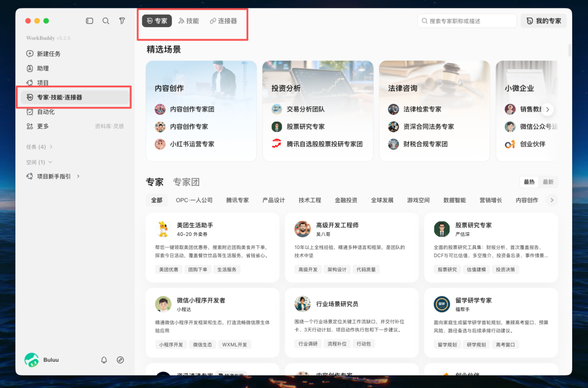588x388 pixels.
Task: Focus the 搜索专家职称或描述 search field
Action: pyautogui.click(x=467, y=21)
